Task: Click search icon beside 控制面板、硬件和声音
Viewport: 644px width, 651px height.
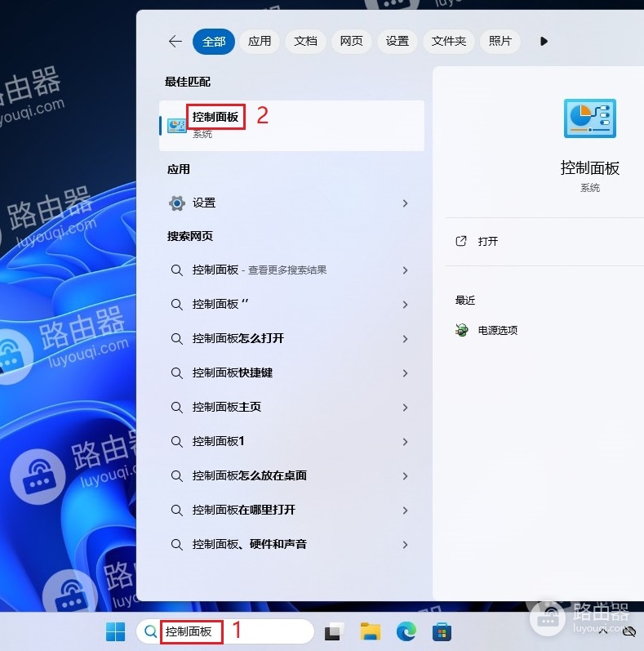Action: coord(177,545)
